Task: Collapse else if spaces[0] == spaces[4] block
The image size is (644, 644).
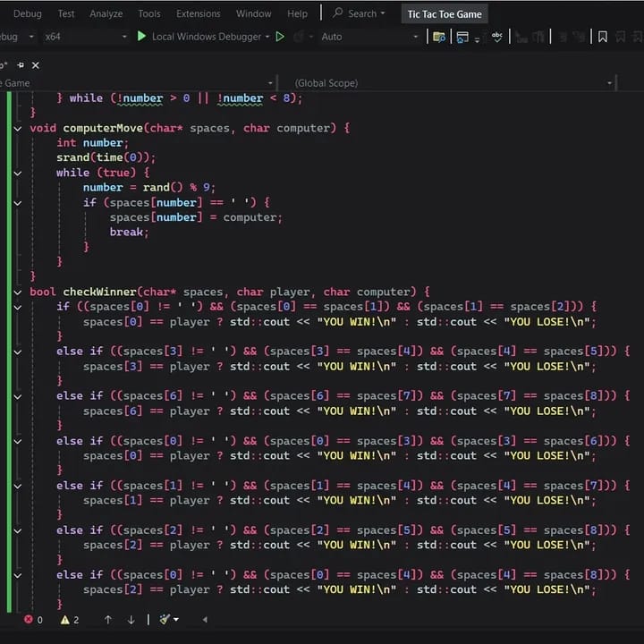Action: (x=18, y=575)
